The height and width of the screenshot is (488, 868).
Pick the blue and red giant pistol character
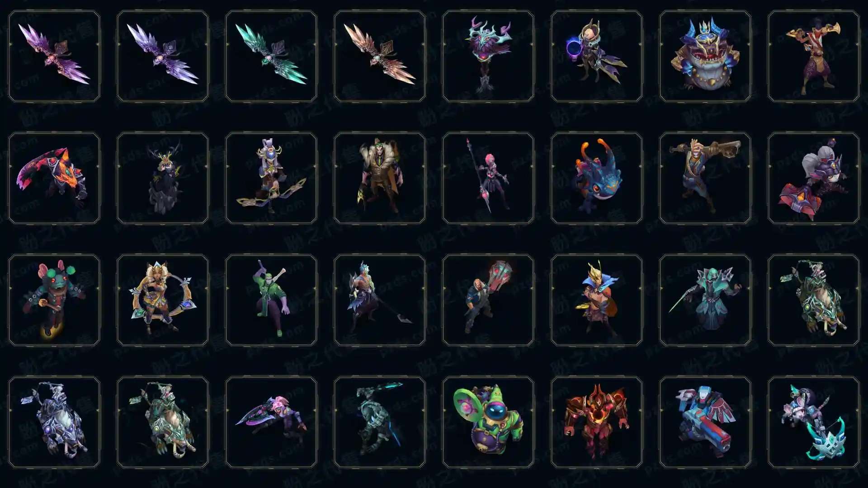(x=705, y=422)
